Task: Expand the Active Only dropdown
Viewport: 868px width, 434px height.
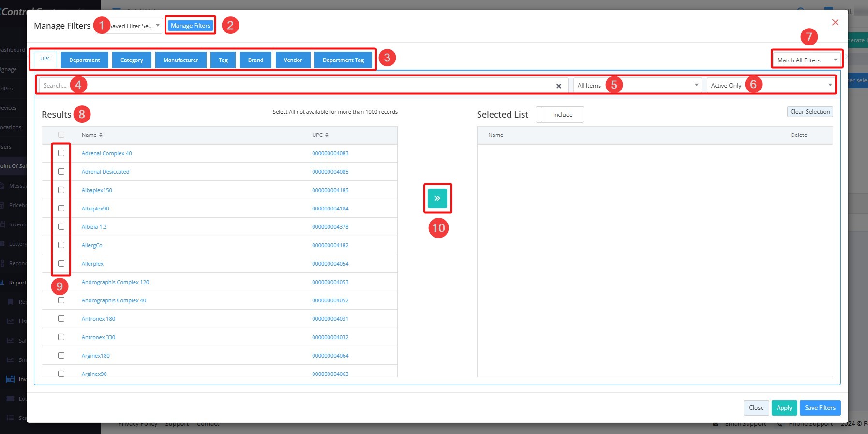Action: (x=771, y=85)
